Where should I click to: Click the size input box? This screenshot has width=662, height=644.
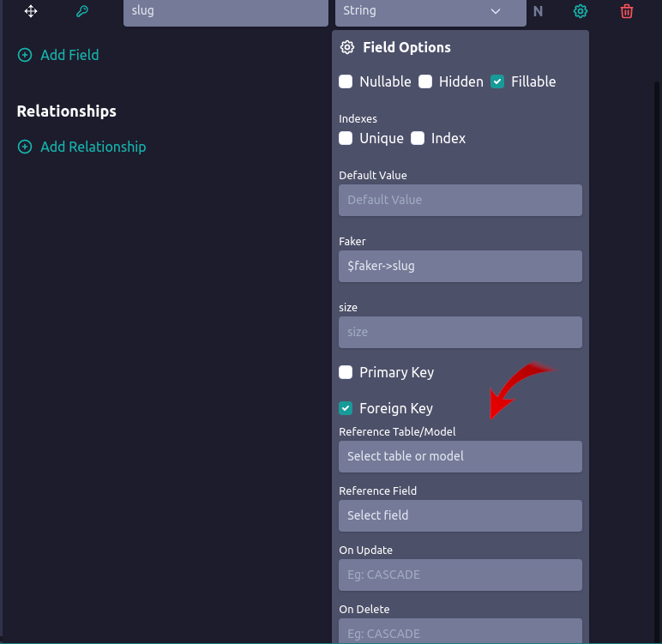click(x=460, y=333)
